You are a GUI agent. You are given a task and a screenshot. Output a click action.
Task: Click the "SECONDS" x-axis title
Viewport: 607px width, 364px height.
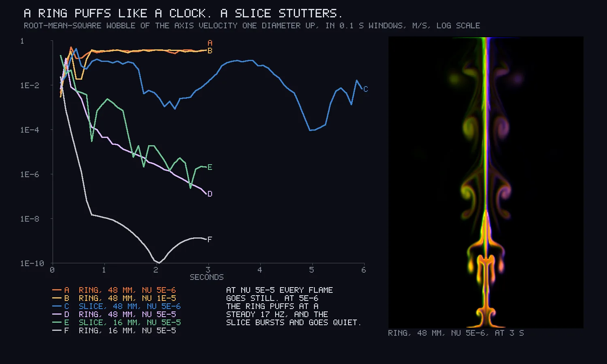207,277
